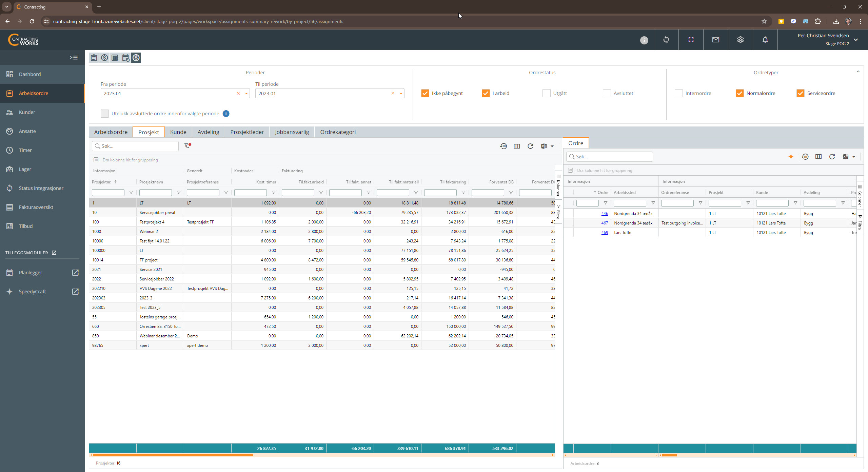This screenshot has height=472, width=868.
Task: Open order link 469
Action: point(605,233)
